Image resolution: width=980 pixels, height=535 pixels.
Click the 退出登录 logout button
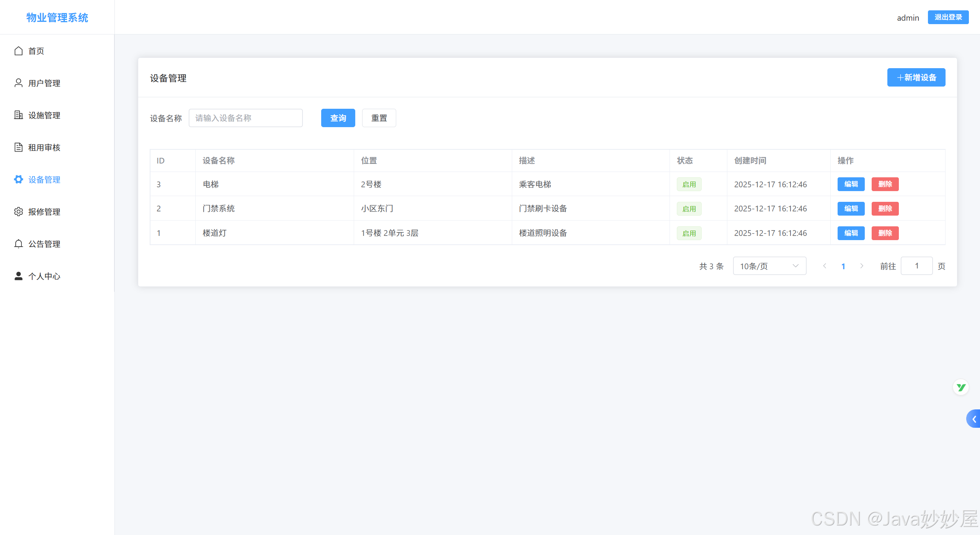948,17
